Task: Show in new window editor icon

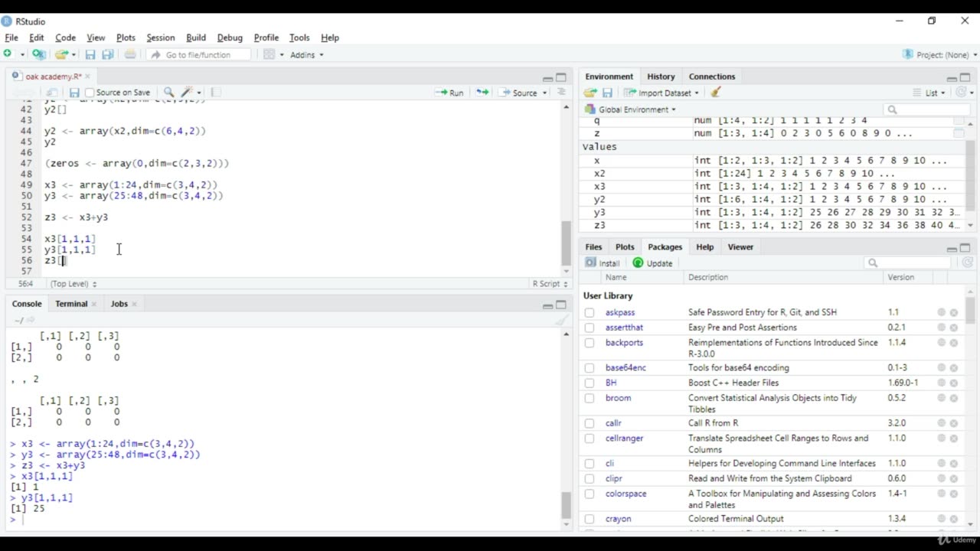Action: click(x=52, y=93)
